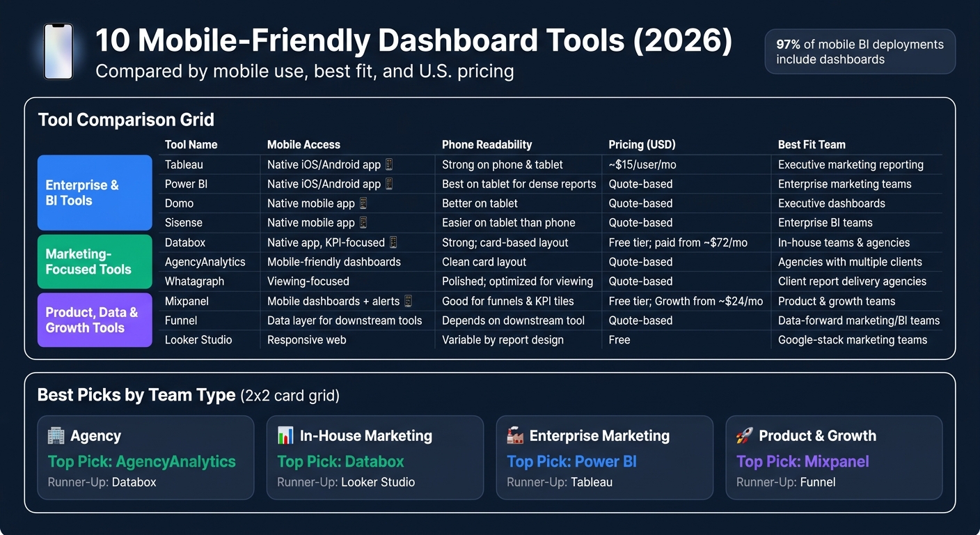The width and height of the screenshot is (980, 535).
Task: Click Depends on downstream tool cell
Action: pyautogui.click(x=513, y=321)
